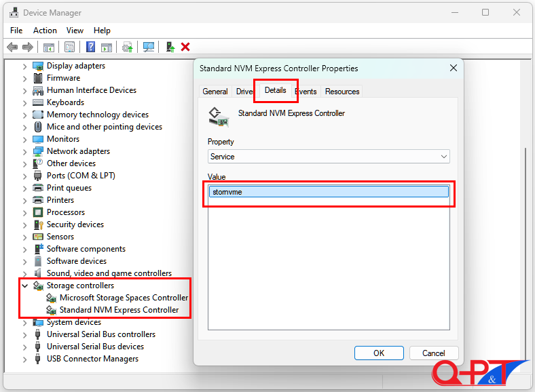Click the Add drivers toolbar icon

pyautogui.click(x=170, y=47)
